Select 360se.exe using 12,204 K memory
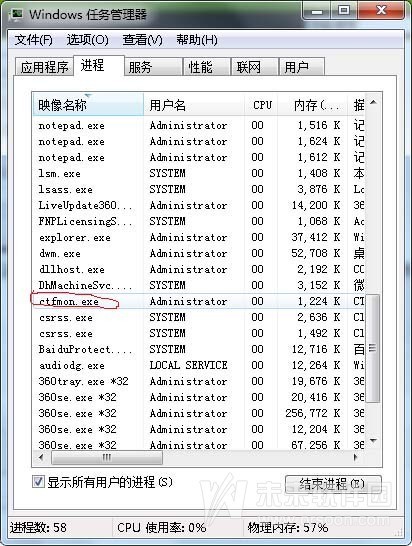 point(199,429)
